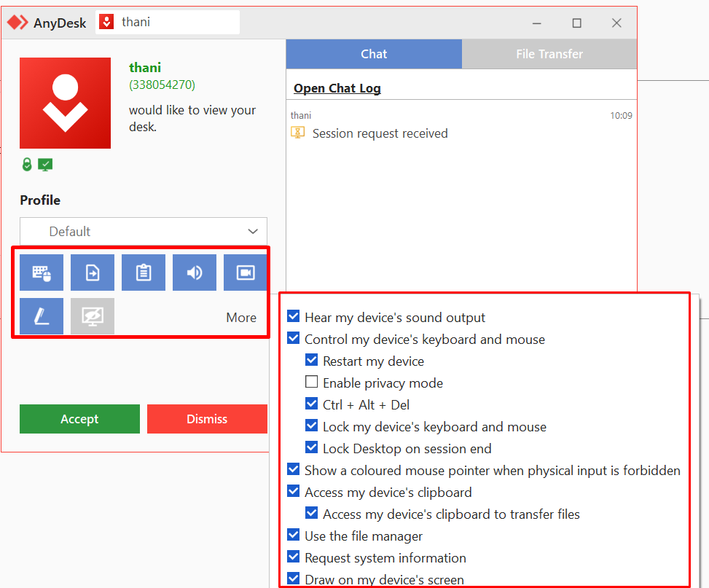Uncheck Lock Desktop on session end
709x588 pixels.
(312, 447)
